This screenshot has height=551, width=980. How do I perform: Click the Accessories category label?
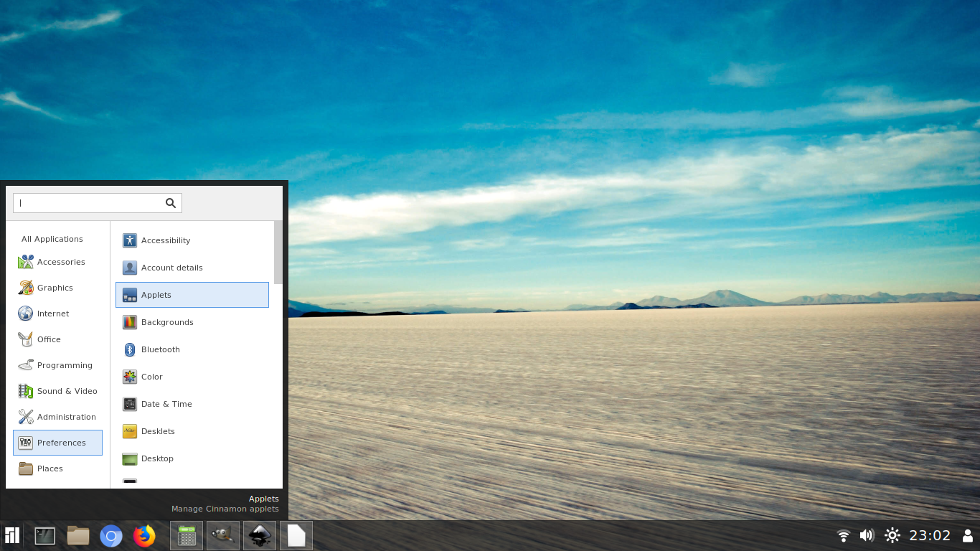click(61, 262)
